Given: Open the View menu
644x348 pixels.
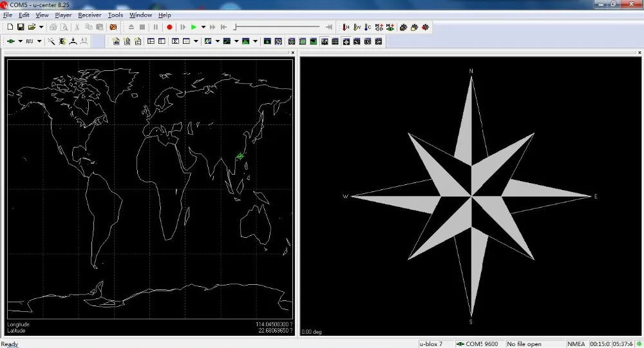Looking at the screenshot, I should pos(42,15).
